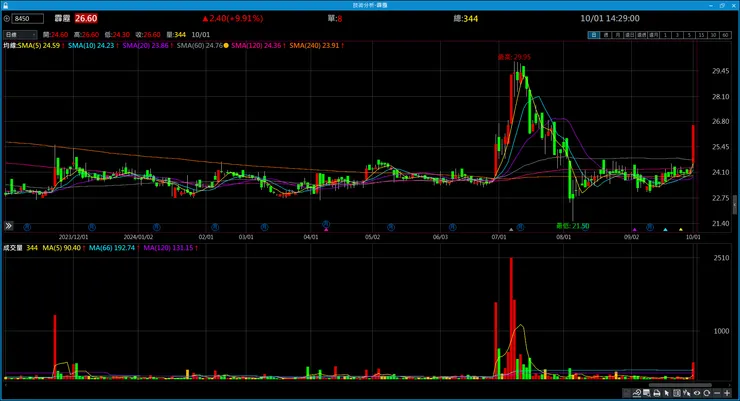Select the 月 (monthly) period tab
This screenshot has height=401, width=740.
pos(618,35)
